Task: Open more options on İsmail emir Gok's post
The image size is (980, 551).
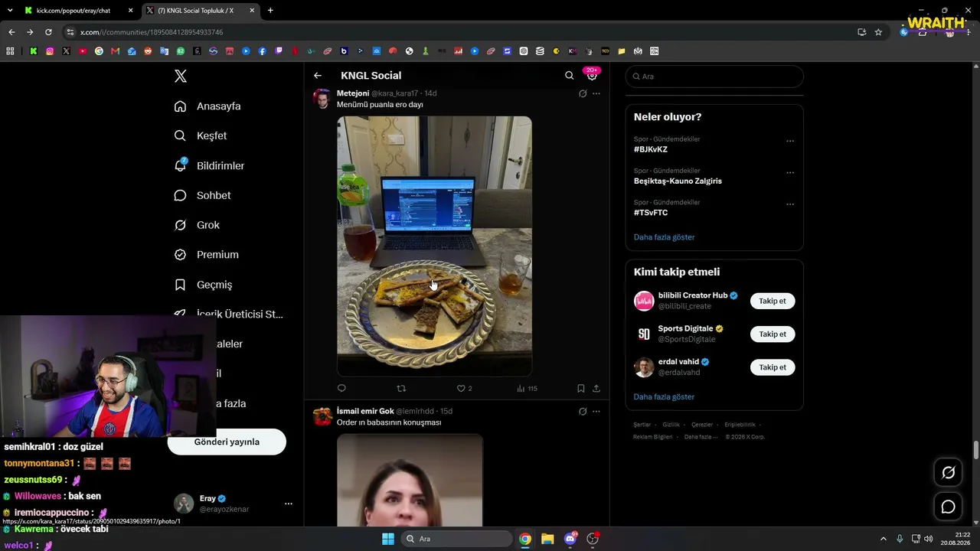Action: [596, 412]
